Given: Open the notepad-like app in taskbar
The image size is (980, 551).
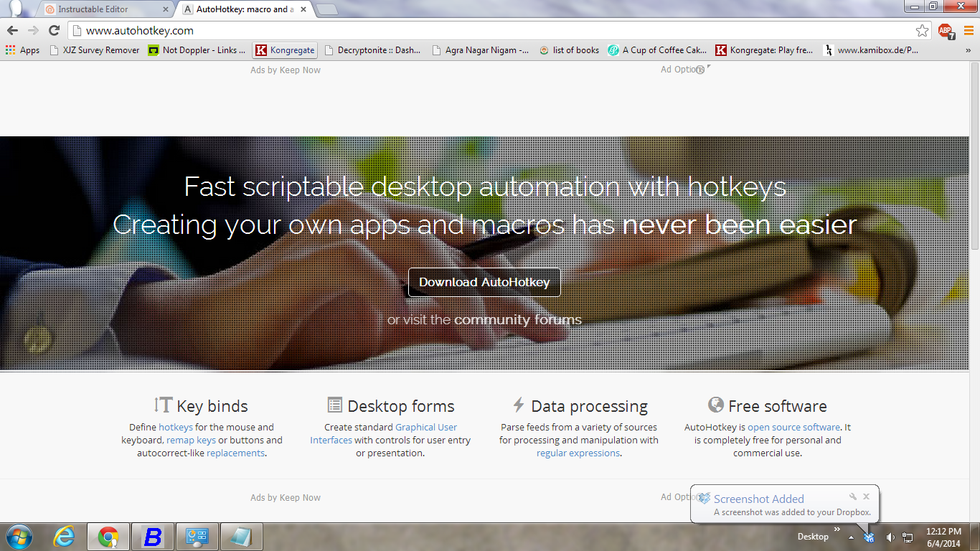Looking at the screenshot, I should click(x=241, y=537).
